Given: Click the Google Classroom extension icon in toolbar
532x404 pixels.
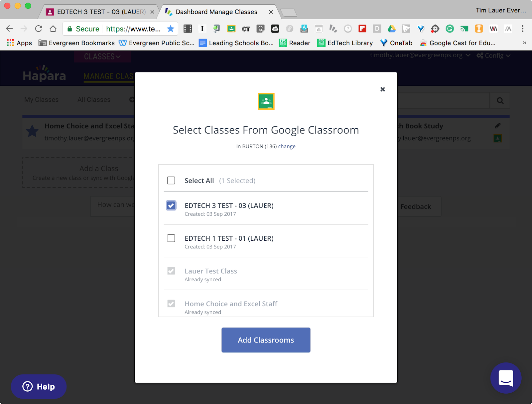Looking at the screenshot, I should click(x=231, y=29).
